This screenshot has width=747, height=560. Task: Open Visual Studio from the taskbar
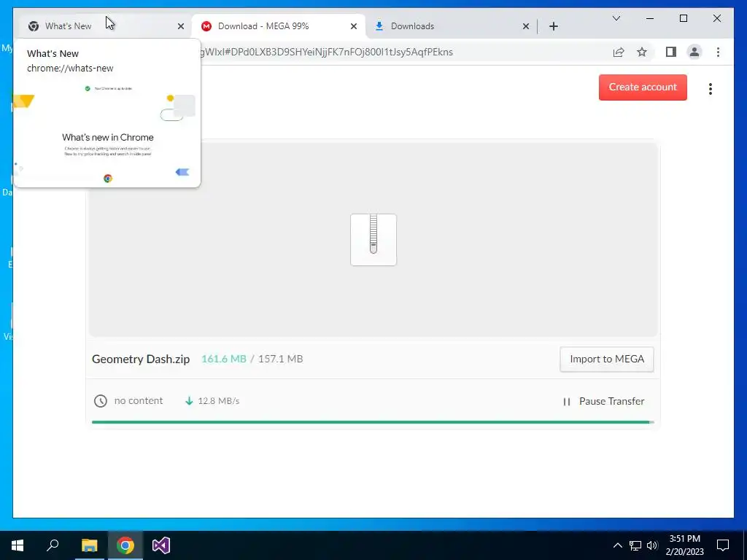tap(161, 545)
